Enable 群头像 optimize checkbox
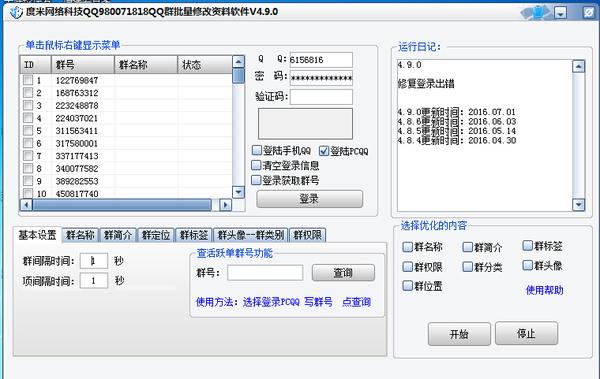Image resolution: width=600 pixels, height=379 pixels. 528,265
